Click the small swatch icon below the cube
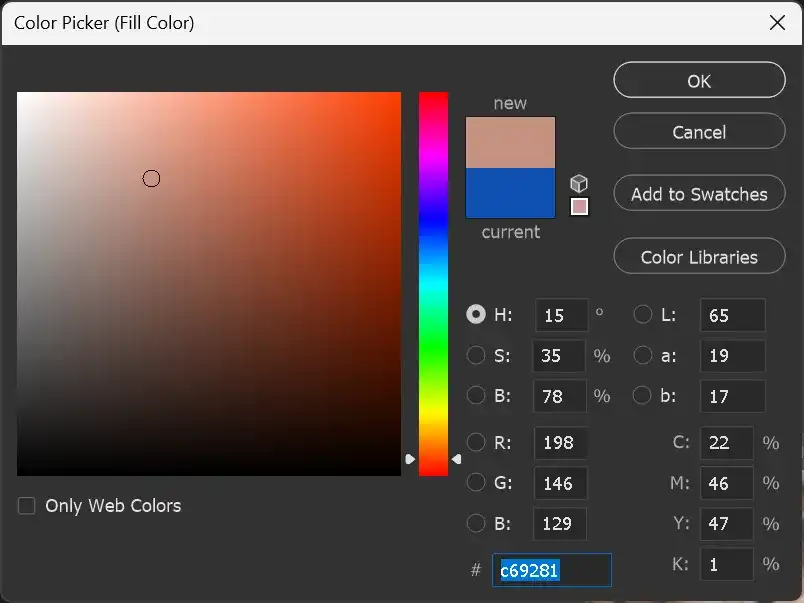The image size is (804, 603). pyautogui.click(x=580, y=205)
